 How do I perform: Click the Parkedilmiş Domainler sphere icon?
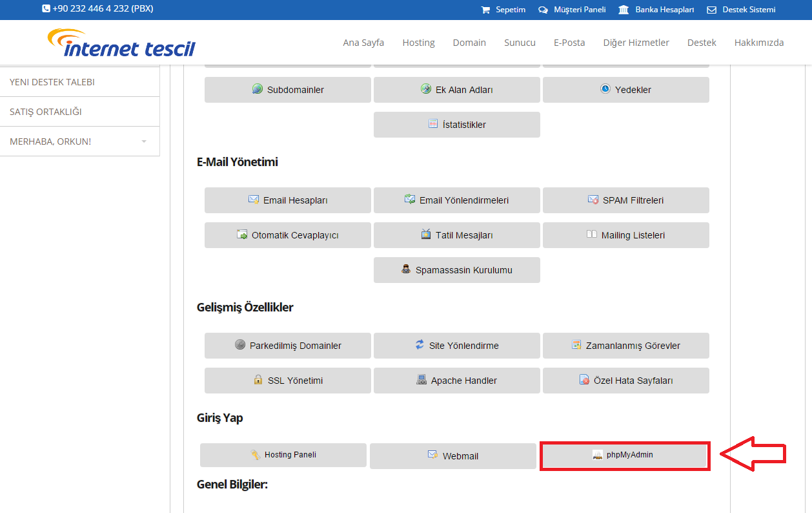(x=240, y=345)
